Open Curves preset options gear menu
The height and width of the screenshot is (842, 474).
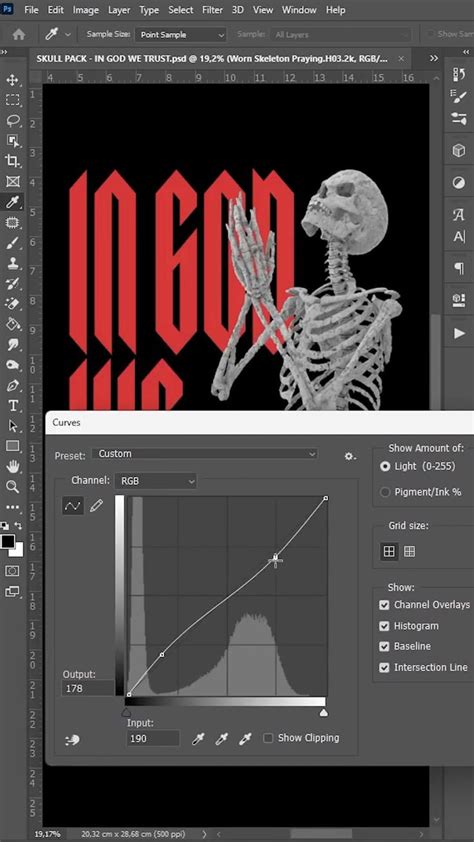[x=350, y=456]
